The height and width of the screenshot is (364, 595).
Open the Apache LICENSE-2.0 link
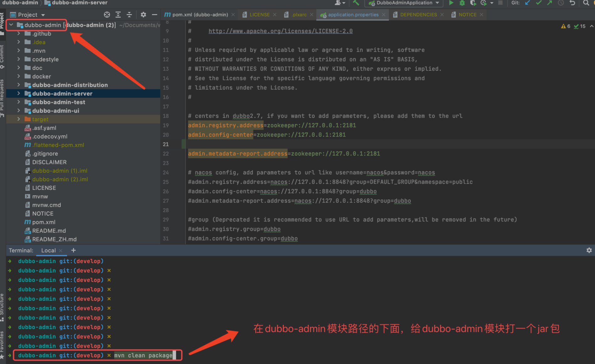[x=281, y=31]
